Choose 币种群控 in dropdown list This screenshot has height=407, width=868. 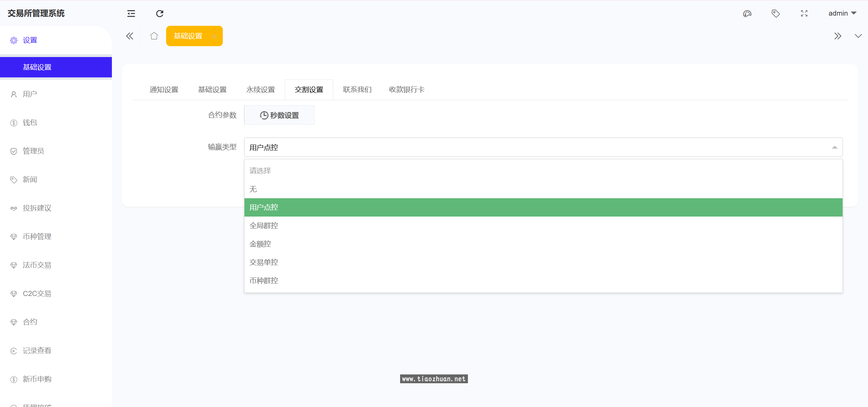(264, 281)
